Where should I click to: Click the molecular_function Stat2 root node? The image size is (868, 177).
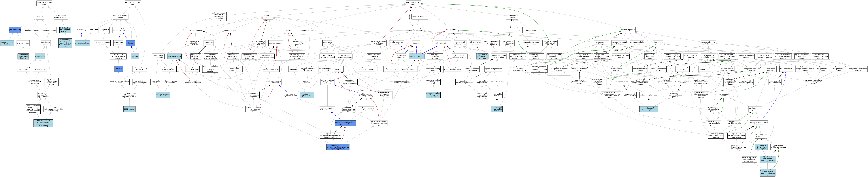tap(44, 3)
